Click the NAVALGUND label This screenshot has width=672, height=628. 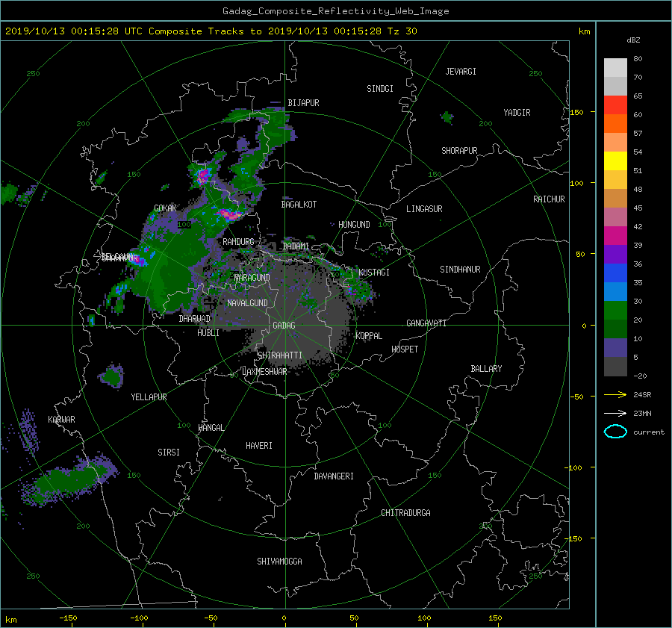pyautogui.click(x=247, y=303)
